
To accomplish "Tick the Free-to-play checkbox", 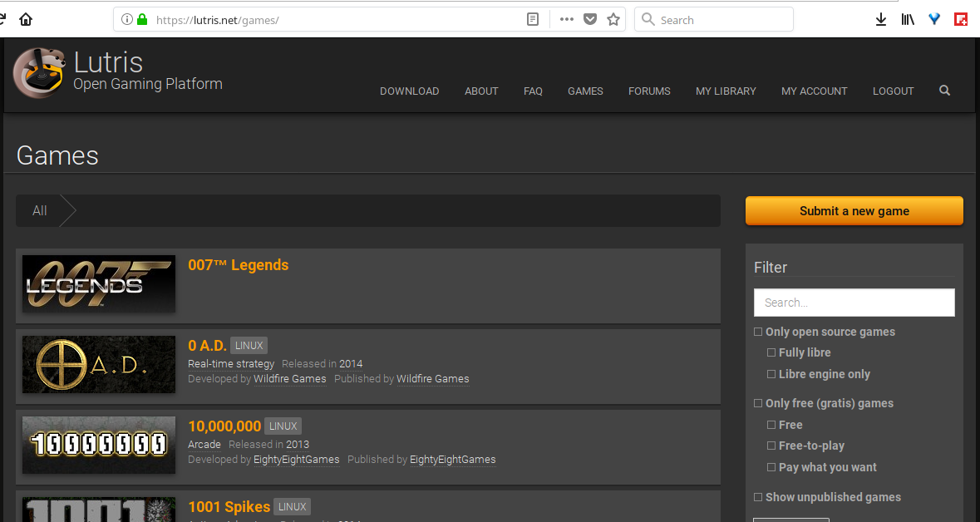I will click(771, 446).
